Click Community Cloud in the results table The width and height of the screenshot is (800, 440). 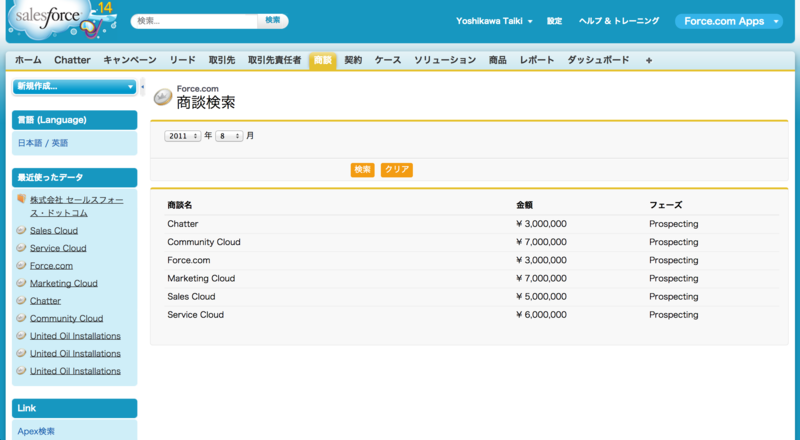point(204,242)
